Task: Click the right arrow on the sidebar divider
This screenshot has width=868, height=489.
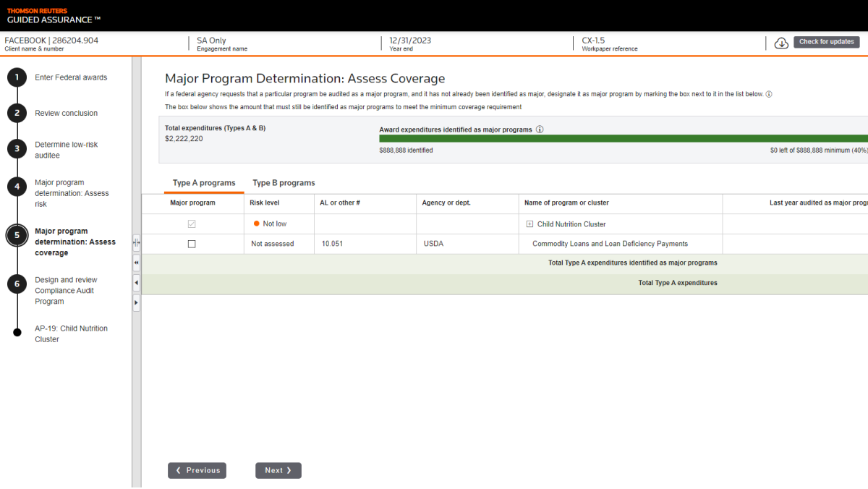Action: point(137,302)
